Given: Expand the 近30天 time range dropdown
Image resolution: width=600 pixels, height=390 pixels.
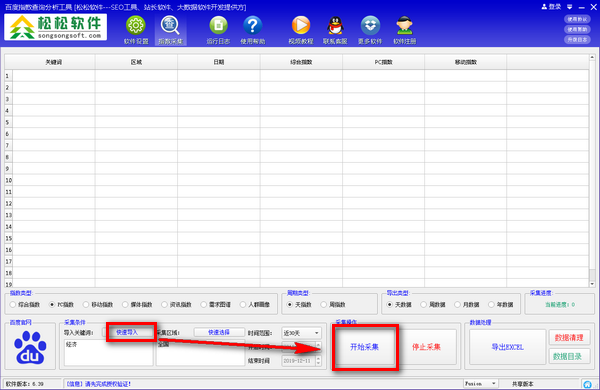Looking at the screenshot, I should (x=302, y=333).
